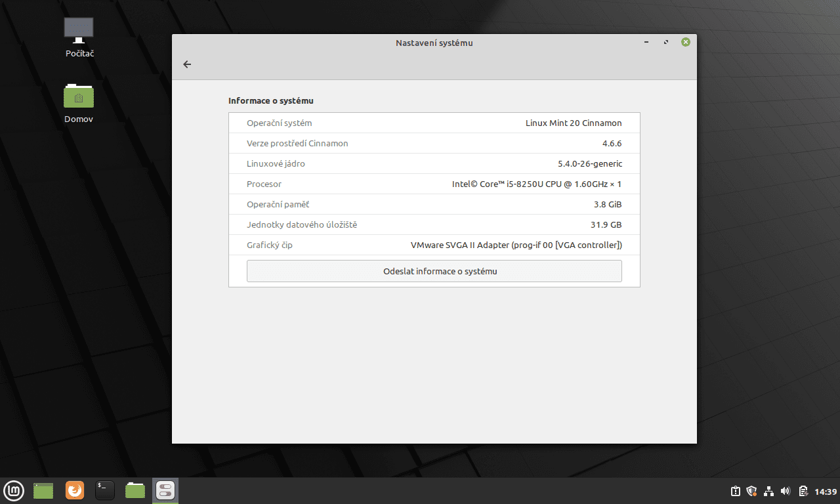Click the Grafický čip row

click(434, 245)
